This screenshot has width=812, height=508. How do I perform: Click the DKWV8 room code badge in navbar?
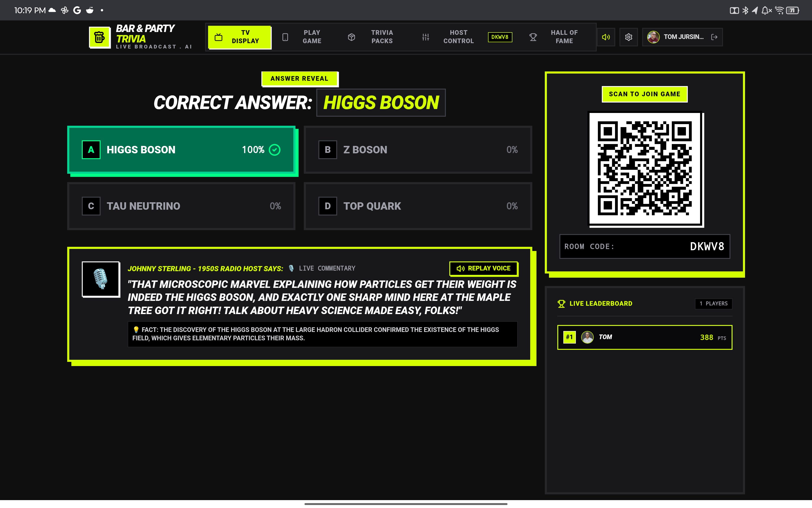click(x=500, y=37)
